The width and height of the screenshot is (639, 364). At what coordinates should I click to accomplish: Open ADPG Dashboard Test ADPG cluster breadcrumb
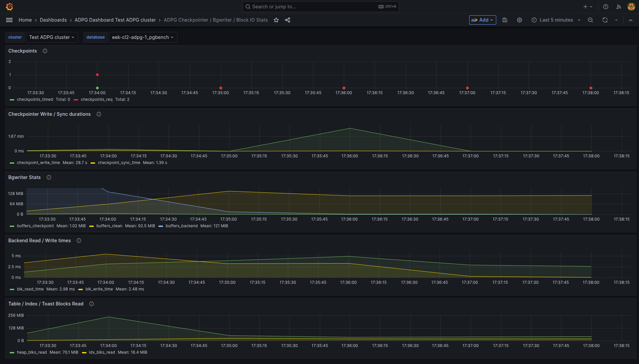(x=115, y=20)
